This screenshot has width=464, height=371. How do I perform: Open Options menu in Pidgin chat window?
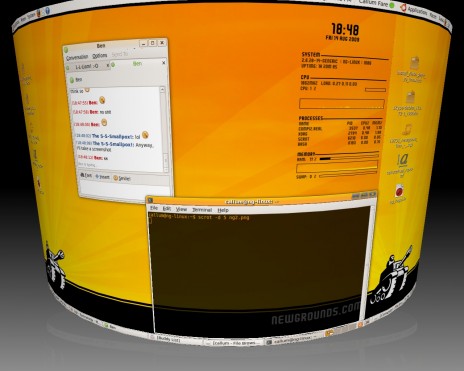(x=100, y=55)
